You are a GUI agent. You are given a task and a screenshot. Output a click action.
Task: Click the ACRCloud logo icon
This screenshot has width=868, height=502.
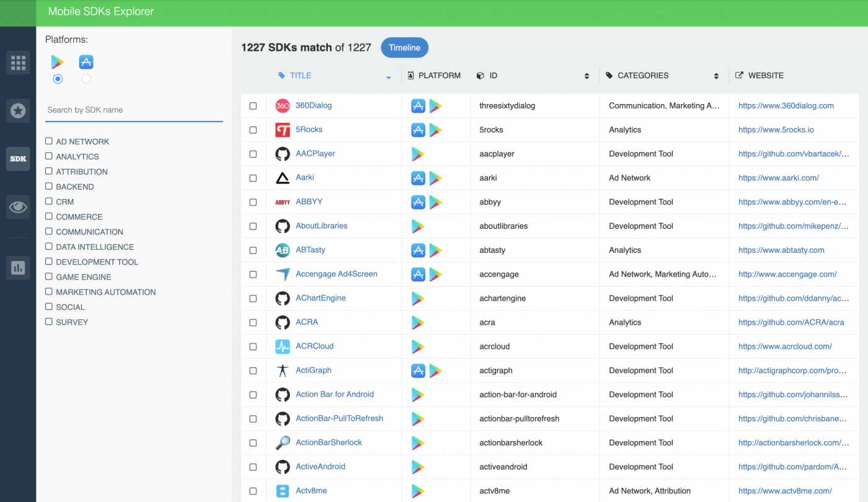[x=283, y=346]
